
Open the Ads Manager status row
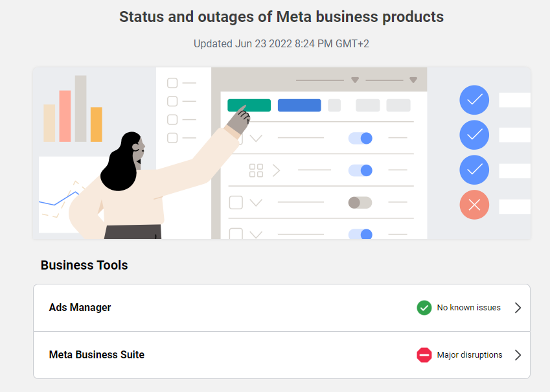click(282, 308)
